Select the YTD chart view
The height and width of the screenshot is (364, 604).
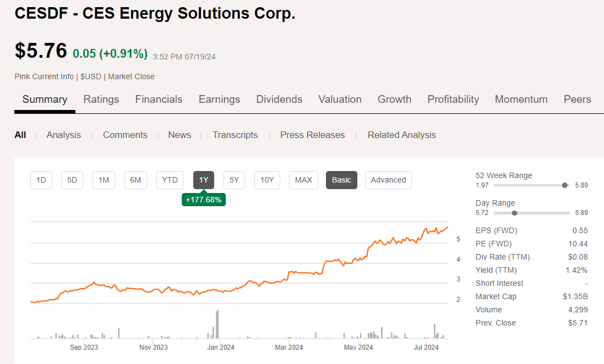click(x=170, y=180)
